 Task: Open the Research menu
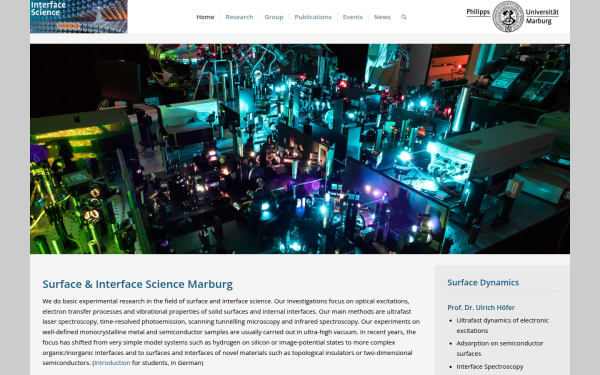239,17
